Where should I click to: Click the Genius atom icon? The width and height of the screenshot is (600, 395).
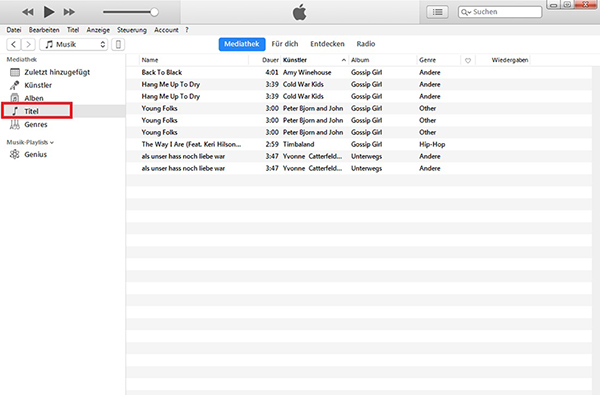pos(15,154)
